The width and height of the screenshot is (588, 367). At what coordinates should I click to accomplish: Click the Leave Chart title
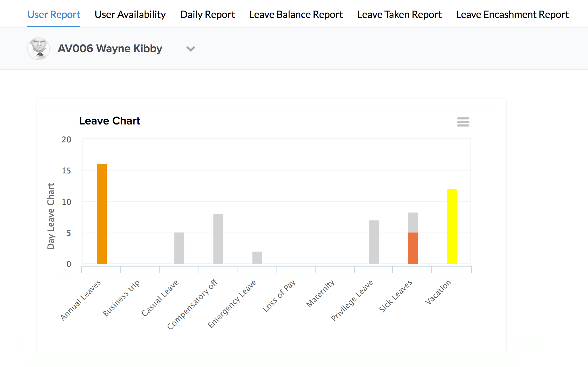point(109,121)
